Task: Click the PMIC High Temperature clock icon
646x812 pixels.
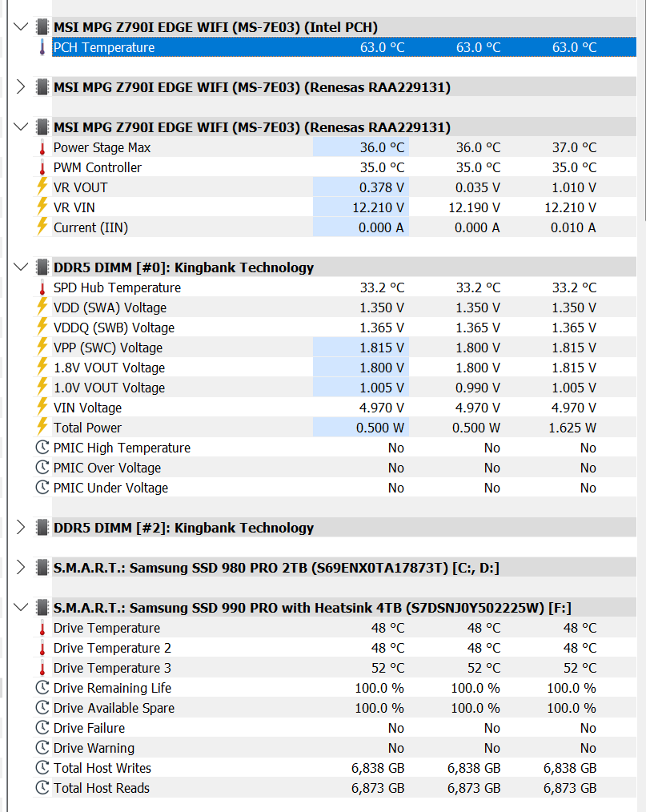Action: coord(42,448)
